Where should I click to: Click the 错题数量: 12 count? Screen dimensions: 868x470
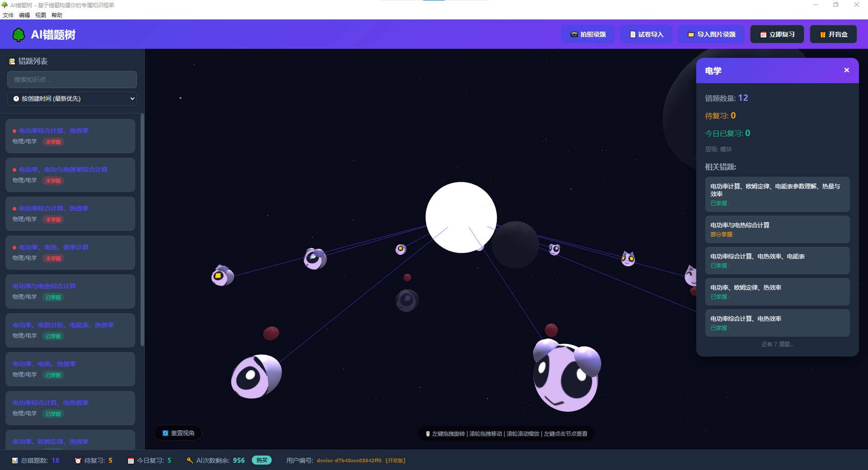(x=726, y=98)
